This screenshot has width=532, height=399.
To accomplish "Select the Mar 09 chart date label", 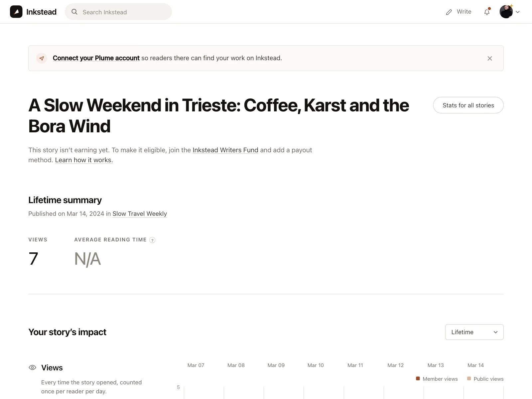I will (276, 365).
